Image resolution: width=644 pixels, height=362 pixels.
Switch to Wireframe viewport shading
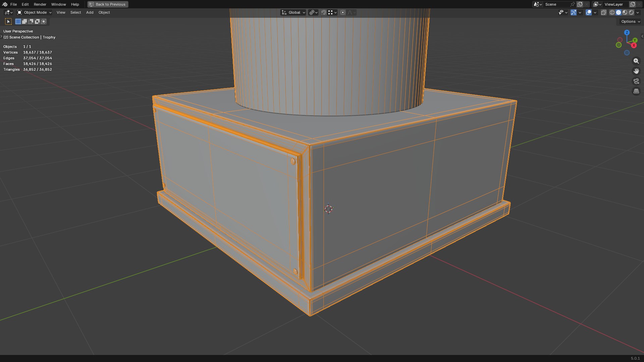click(x=612, y=12)
